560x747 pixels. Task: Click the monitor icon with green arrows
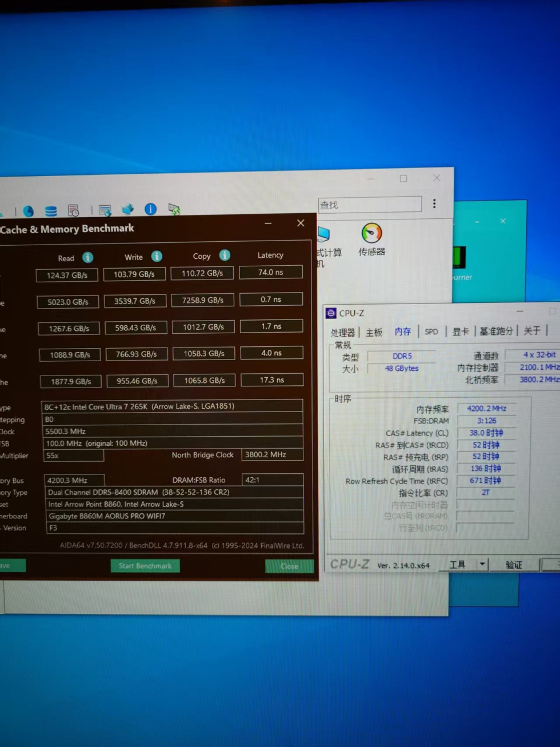tap(174, 209)
